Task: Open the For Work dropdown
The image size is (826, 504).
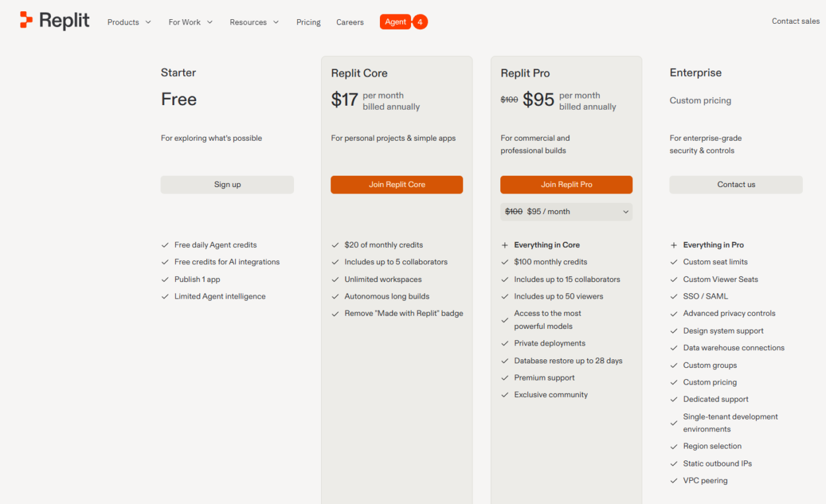Action: pyautogui.click(x=190, y=22)
